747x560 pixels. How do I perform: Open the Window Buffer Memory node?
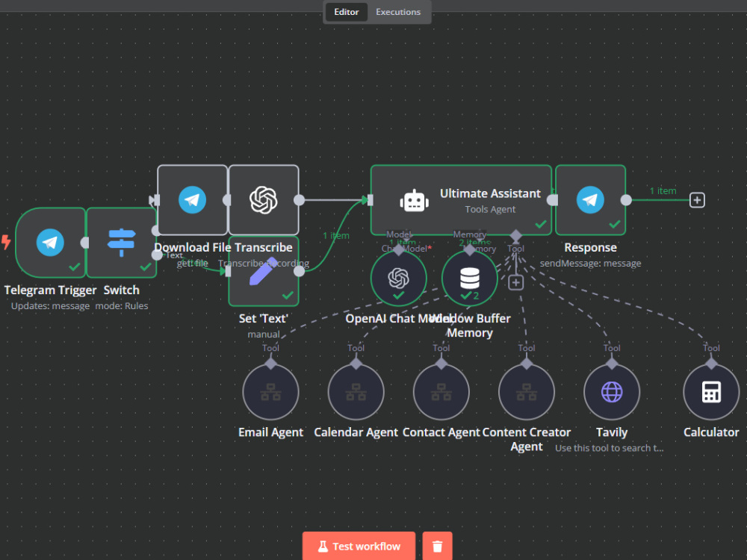tap(470, 279)
